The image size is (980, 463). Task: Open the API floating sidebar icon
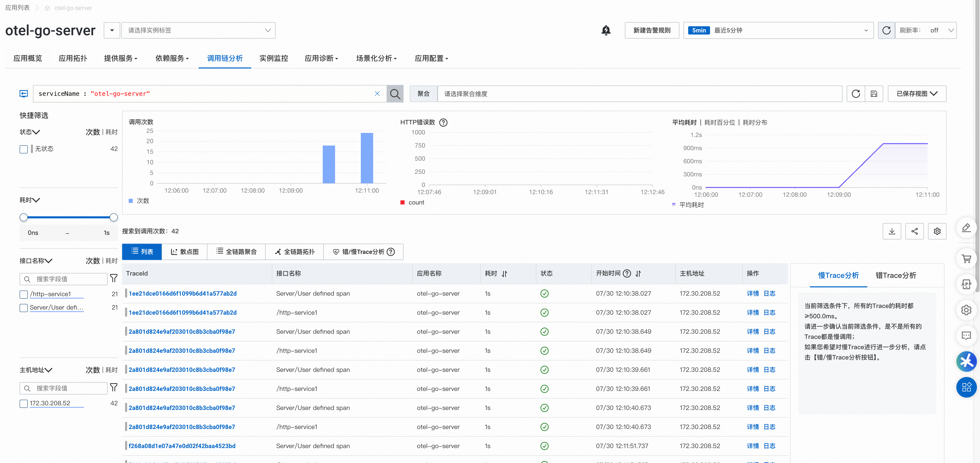point(966,284)
